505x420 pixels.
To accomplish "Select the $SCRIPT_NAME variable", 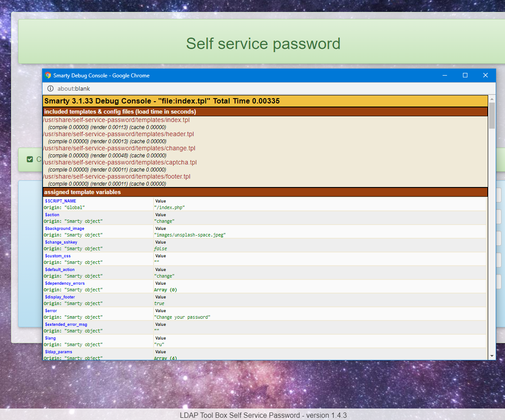I will point(60,201).
